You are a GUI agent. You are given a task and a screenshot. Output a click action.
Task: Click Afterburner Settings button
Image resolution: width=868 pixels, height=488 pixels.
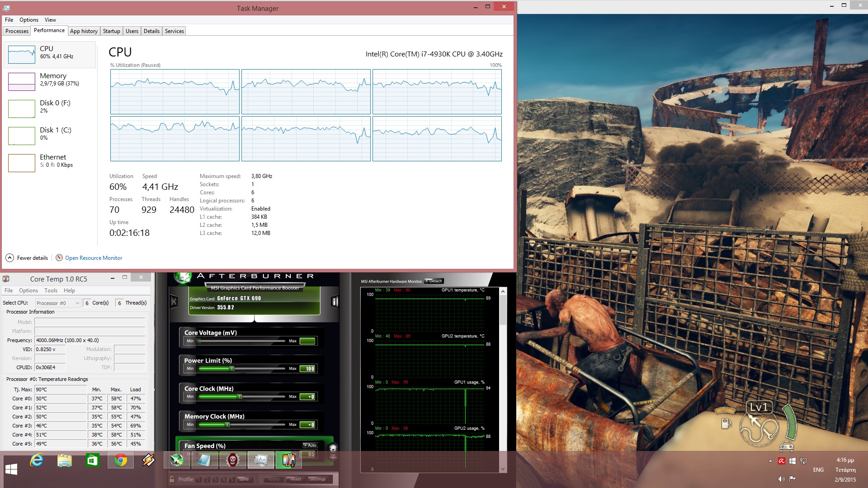tap(317, 479)
